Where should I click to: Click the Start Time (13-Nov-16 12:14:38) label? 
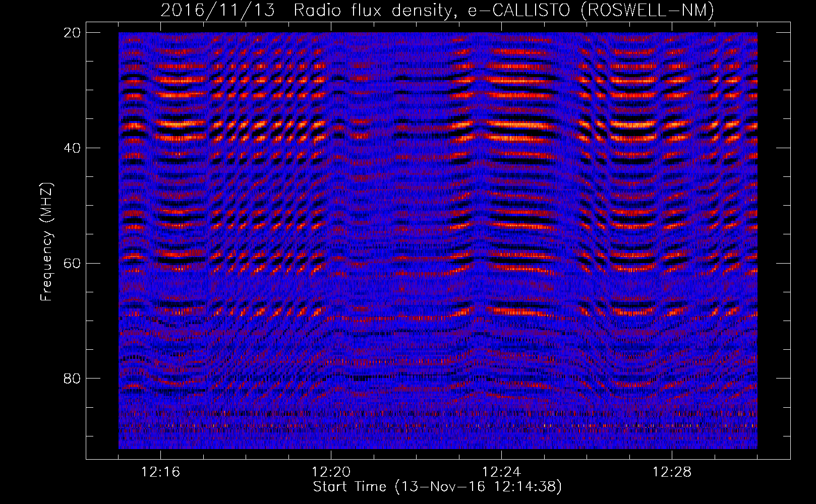[437, 487]
